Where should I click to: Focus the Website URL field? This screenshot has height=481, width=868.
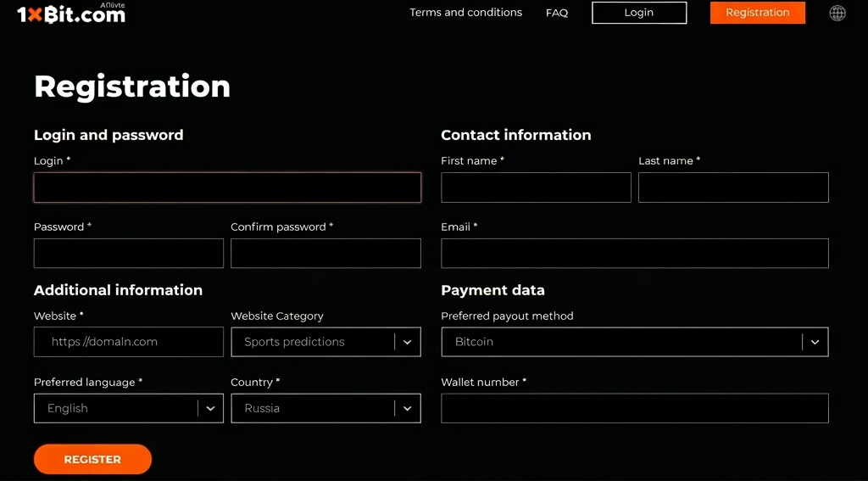pyautogui.click(x=129, y=342)
